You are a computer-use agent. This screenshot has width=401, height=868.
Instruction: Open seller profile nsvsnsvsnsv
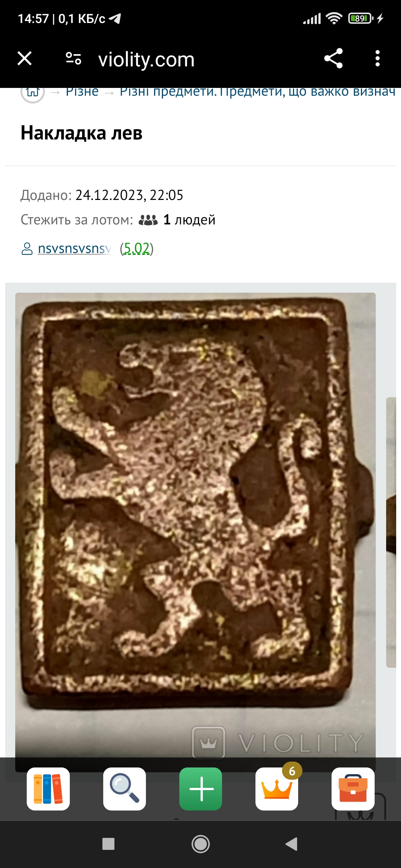[x=74, y=249]
